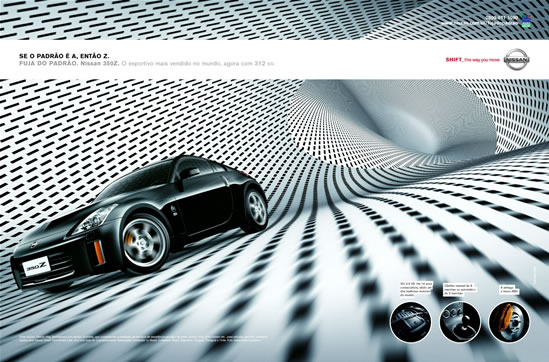Click the caption mentioning ABS brakes
This screenshot has height=362, width=549.
pos(509,289)
